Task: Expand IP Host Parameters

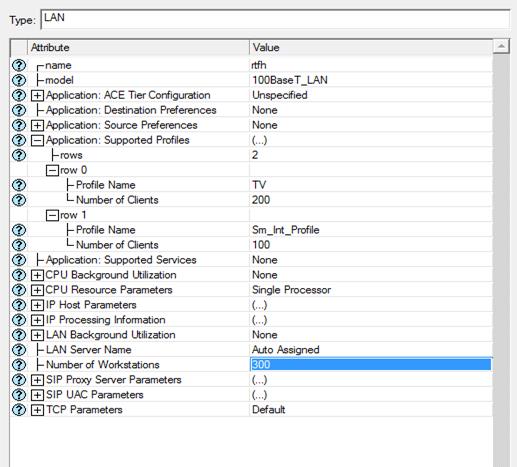Action: (37, 305)
